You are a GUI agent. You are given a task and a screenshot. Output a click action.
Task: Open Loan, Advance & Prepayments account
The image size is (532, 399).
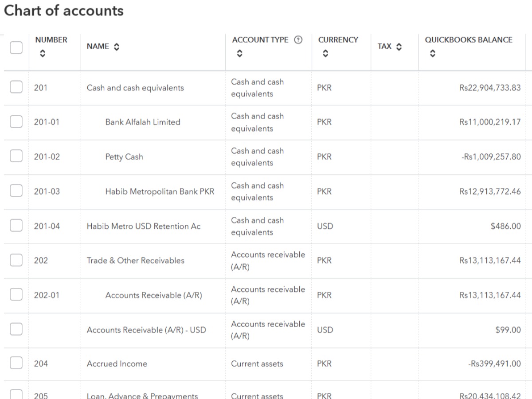pyautogui.click(x=142, y=396)
